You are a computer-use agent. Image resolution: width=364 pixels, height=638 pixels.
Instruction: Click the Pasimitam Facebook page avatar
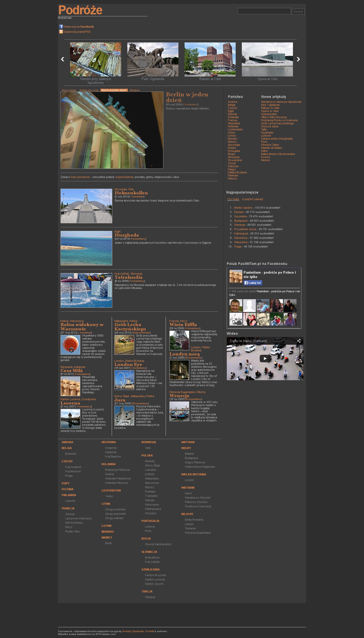click(236, 276)
